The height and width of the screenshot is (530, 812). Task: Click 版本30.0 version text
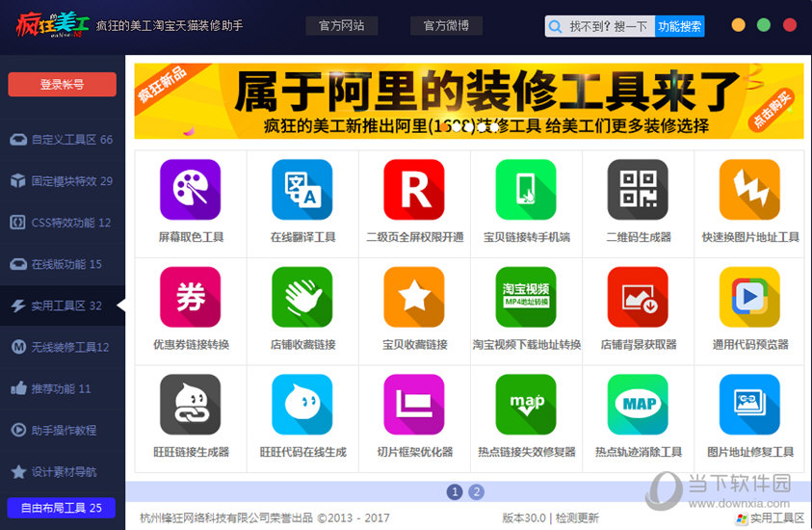coord(524,518)
